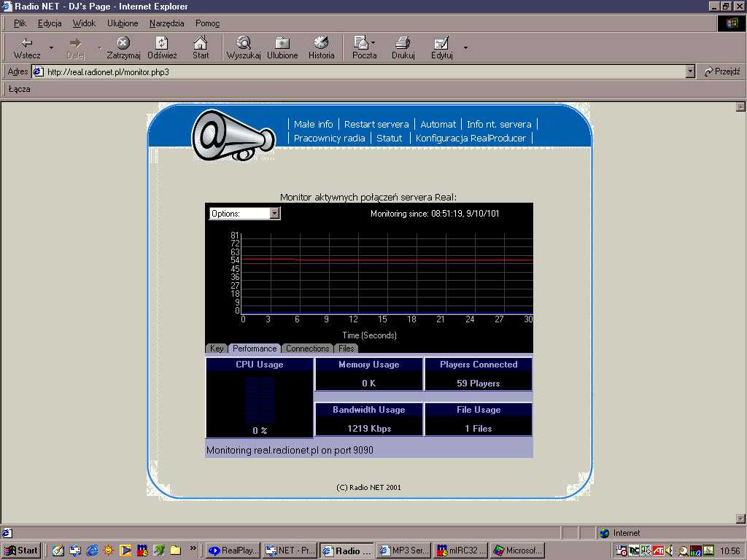Click the 1219 Kbps bandwidth value

369,429
